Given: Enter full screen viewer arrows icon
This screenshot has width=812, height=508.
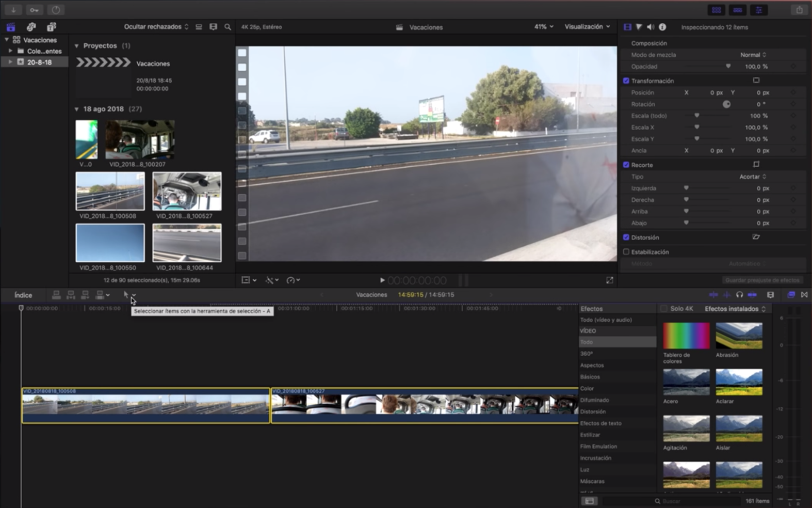Looking at the screenshot, I should click(610, 280).
